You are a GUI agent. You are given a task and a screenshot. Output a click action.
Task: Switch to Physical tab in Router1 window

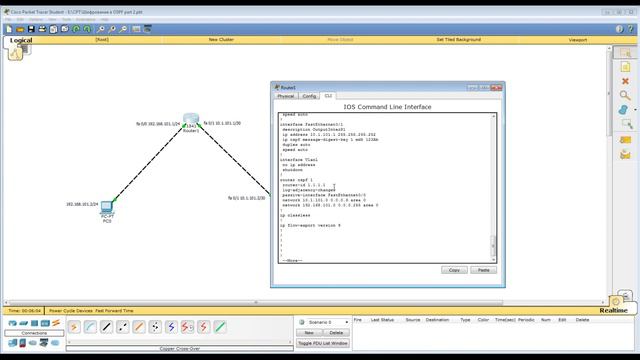click(286, 96)
